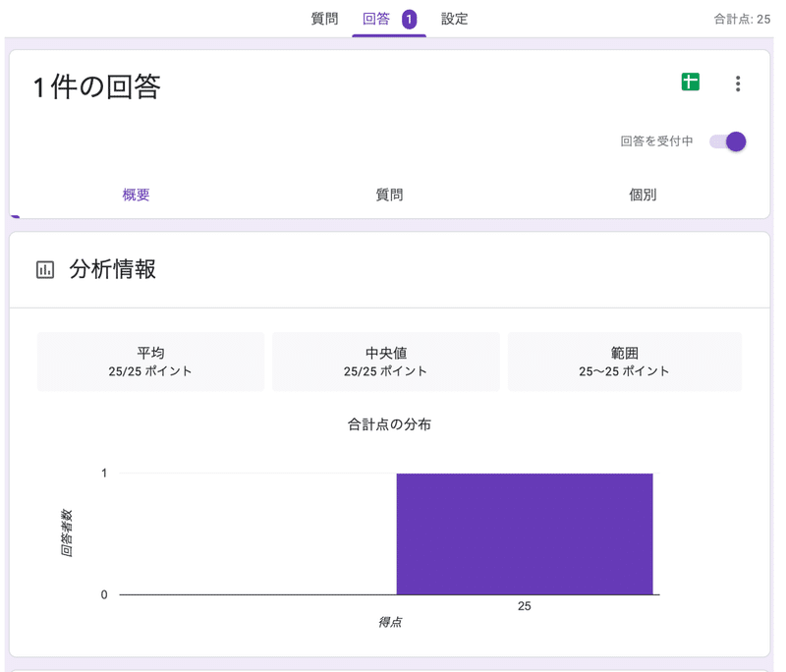Image resolution: width=786 pixels, height=672 pixels.
Task: Click the 平均 25/25 ポイント card
Action: pyautogui.click(x=150, y=362)
